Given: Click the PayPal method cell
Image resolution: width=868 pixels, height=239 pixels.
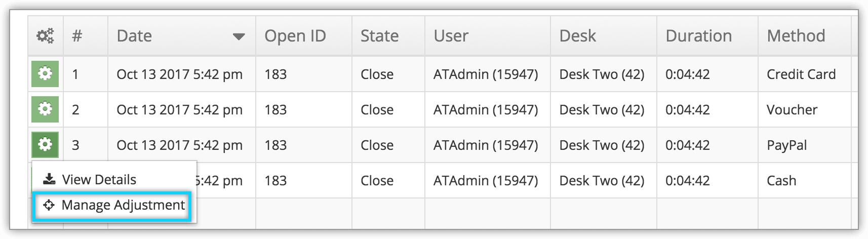Looking at the screenshot, I should coord(805,145).
